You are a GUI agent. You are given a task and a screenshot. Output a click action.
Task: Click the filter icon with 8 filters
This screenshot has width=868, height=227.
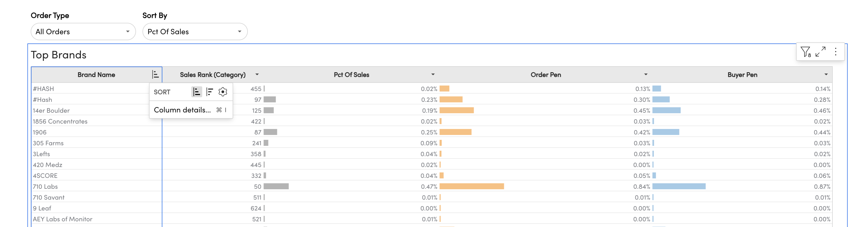[x=806, y=52]
